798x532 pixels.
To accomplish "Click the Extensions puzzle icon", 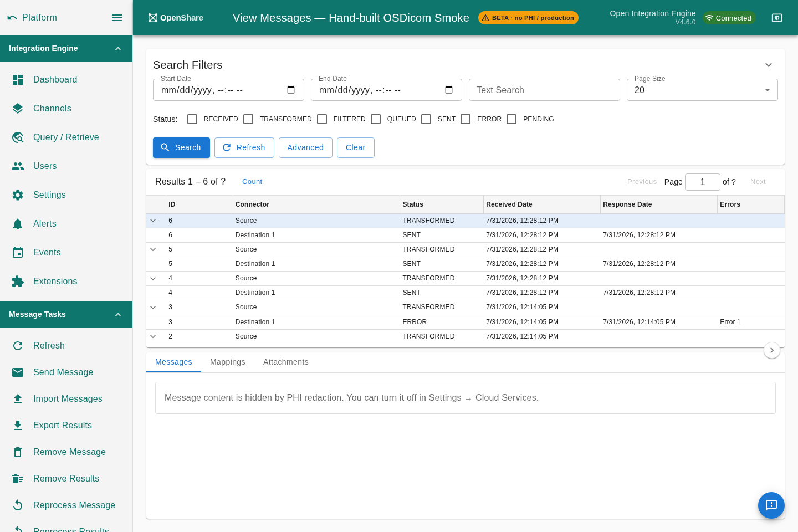I will pyautogui.click(x=18, y=282).
